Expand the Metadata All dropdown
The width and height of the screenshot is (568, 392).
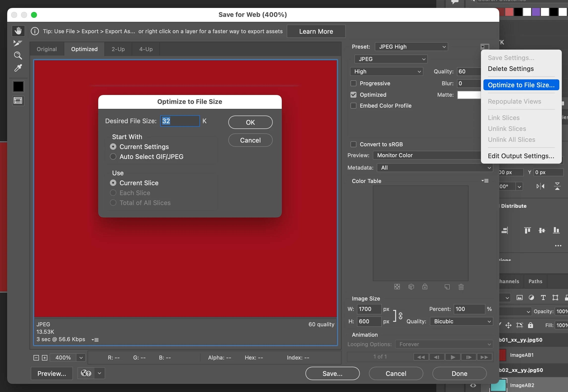[435, 168]
